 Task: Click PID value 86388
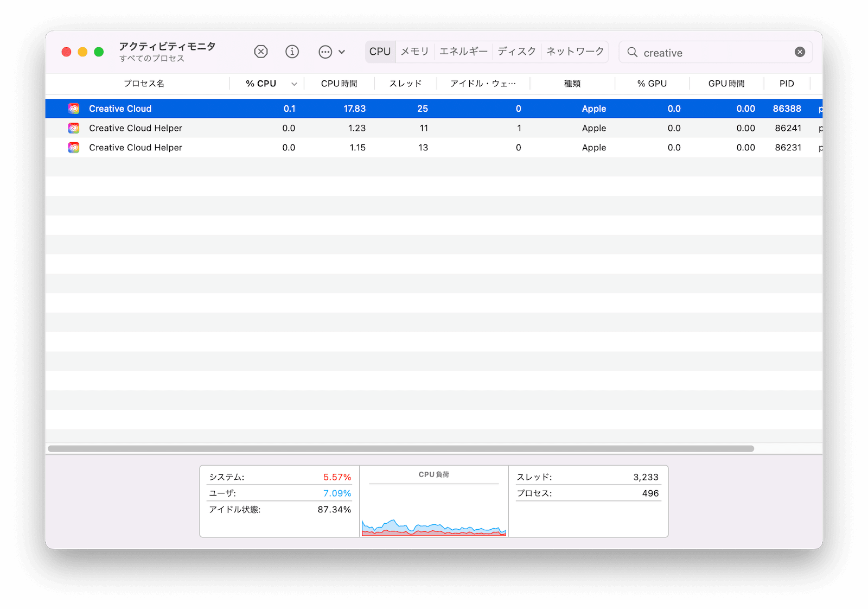787,109
